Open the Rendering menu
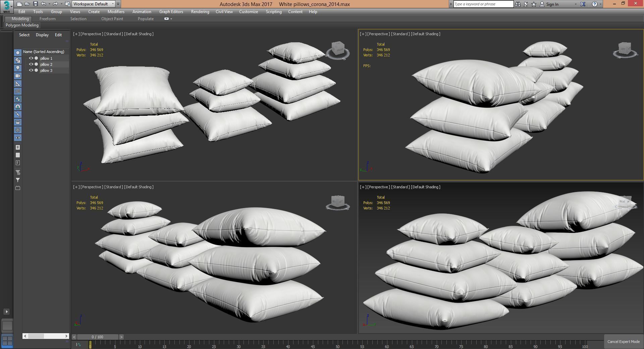Screen dimensions: 644x349 coord(200,12)
